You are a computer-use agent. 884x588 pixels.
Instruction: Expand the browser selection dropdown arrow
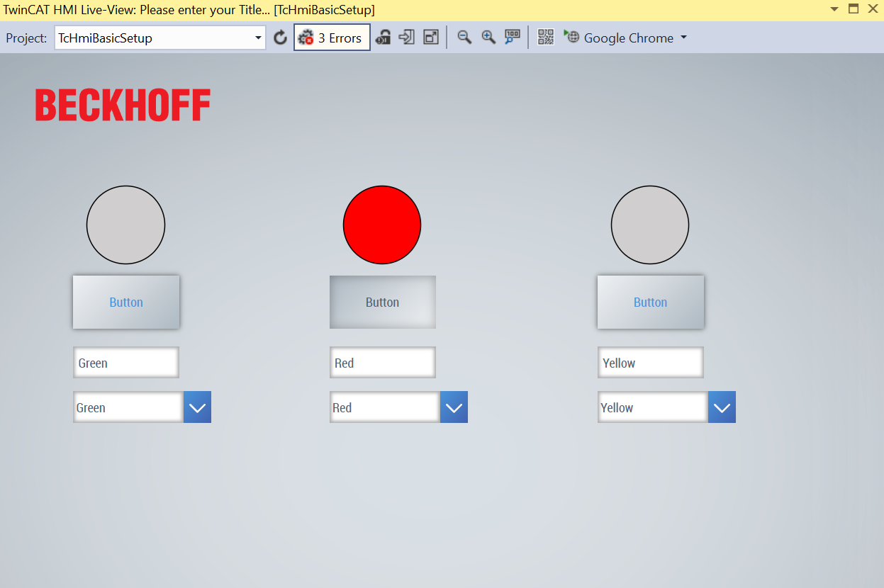click(x=684, y=38)
